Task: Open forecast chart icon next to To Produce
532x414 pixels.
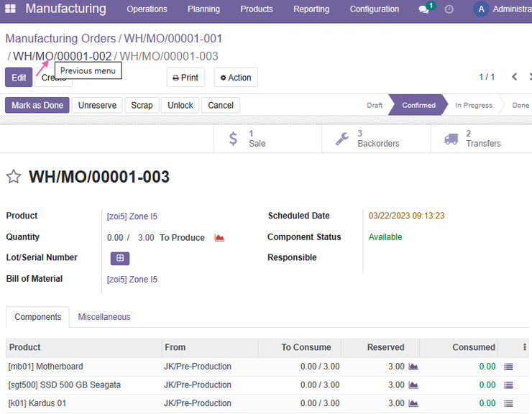Action: coord(219,237)
